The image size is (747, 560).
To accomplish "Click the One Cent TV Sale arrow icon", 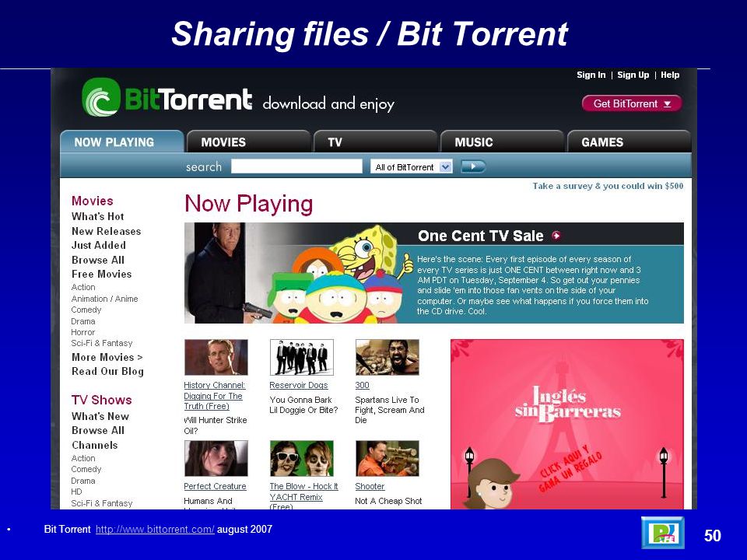I will click(x=556, y=235).
